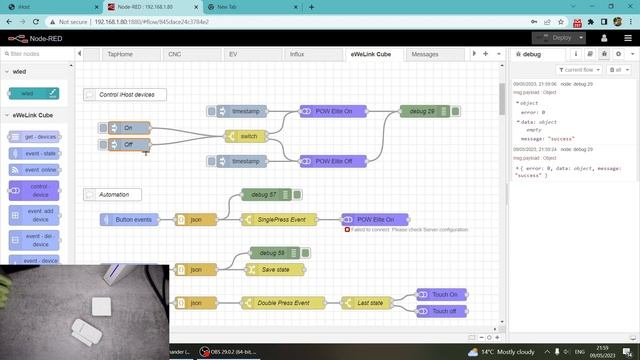Image resolution: width=640 pixels, height=360 pixels.
Task: Collapse the data: object entry in debug
Action: point(518,122)
